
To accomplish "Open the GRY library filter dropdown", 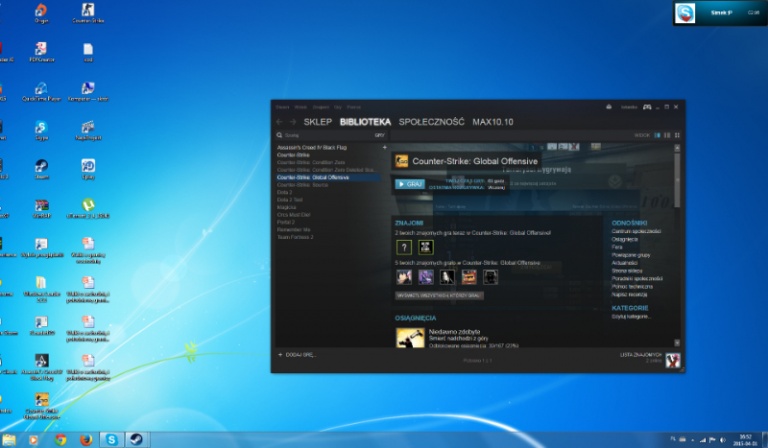I will [380, 134].
